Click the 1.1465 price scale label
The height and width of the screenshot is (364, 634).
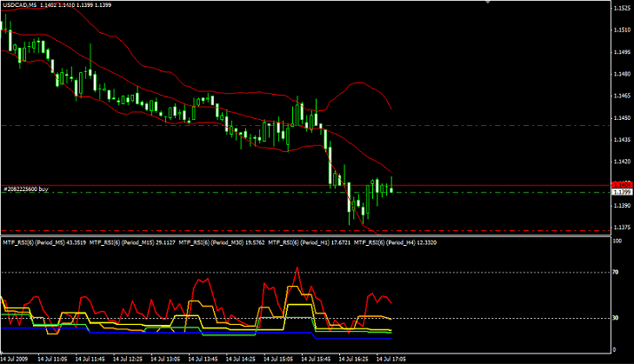(x=622, y=96)
